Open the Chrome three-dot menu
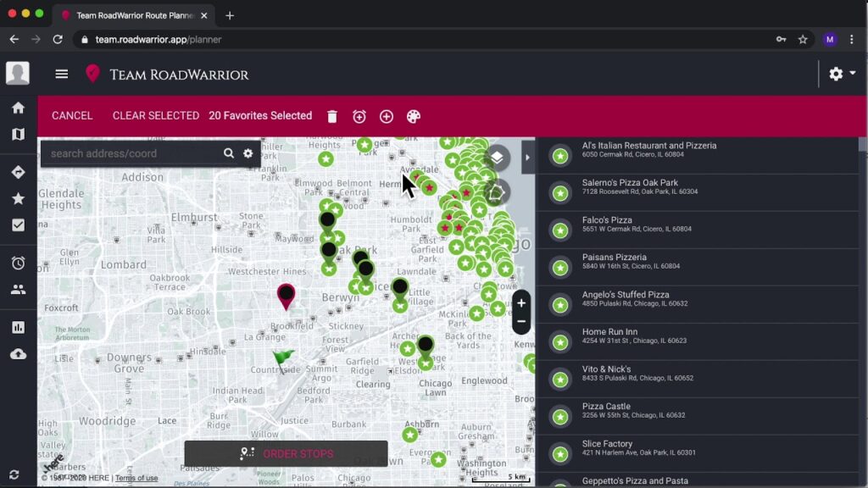The height and width of the screenshot is (488, 868). coord(852,39)
